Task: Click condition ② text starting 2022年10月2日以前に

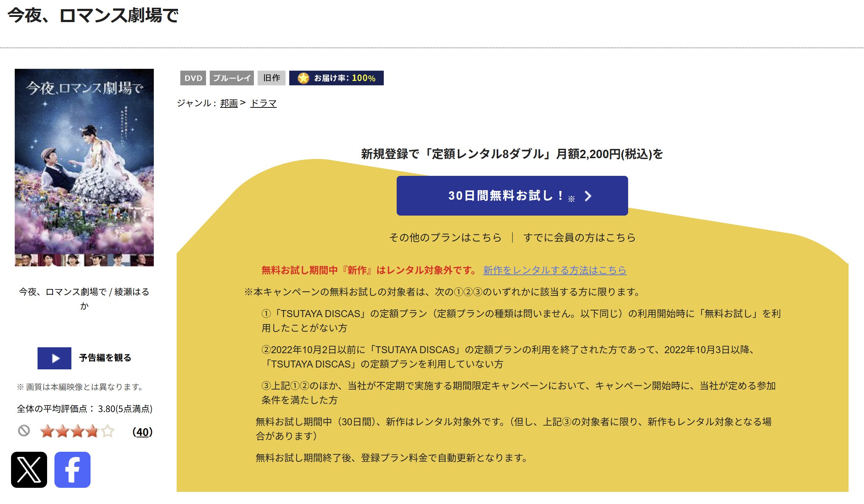Action: pyautogui.click(x=509, y=357)
